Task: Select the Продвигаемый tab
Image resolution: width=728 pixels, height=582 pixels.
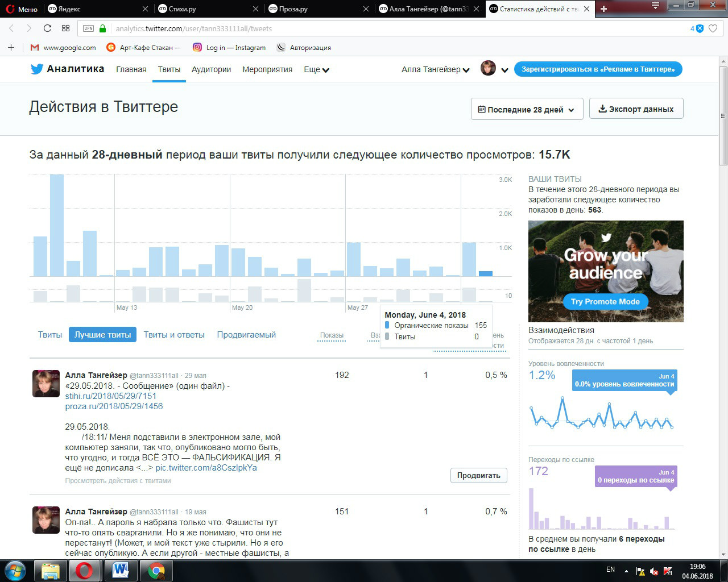Action: click(246, 335)
